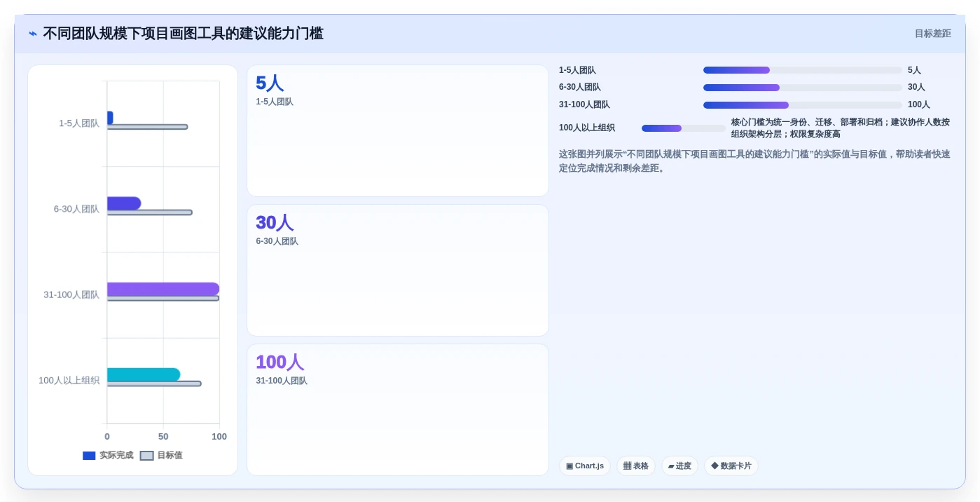Toggle the 目标值 legend swatch

(146, 456)
